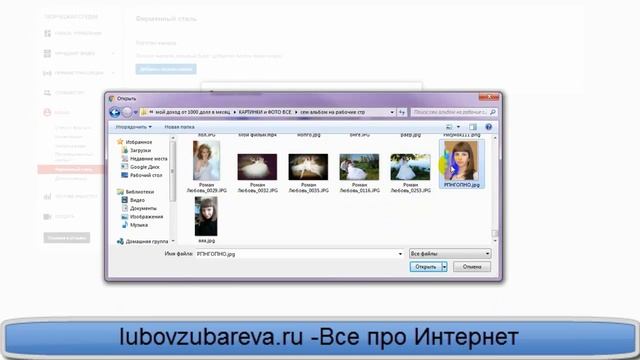Change the view with the views icon
This screenshot has width=640, height=360.
[449, 127]
